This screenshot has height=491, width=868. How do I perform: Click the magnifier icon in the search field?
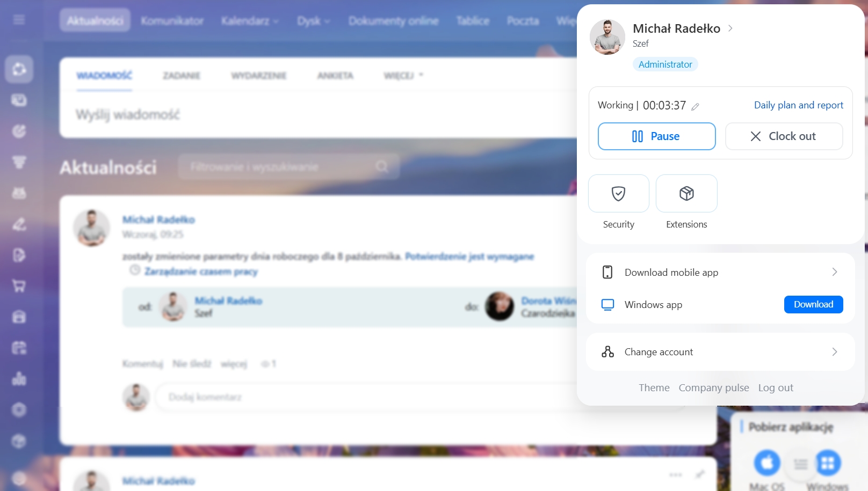(382, 166)
